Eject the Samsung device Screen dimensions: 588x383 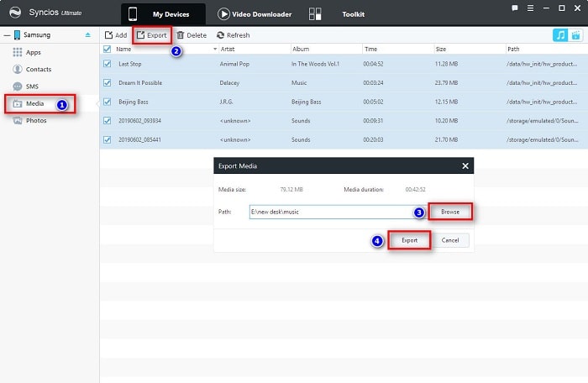point(87,35)
